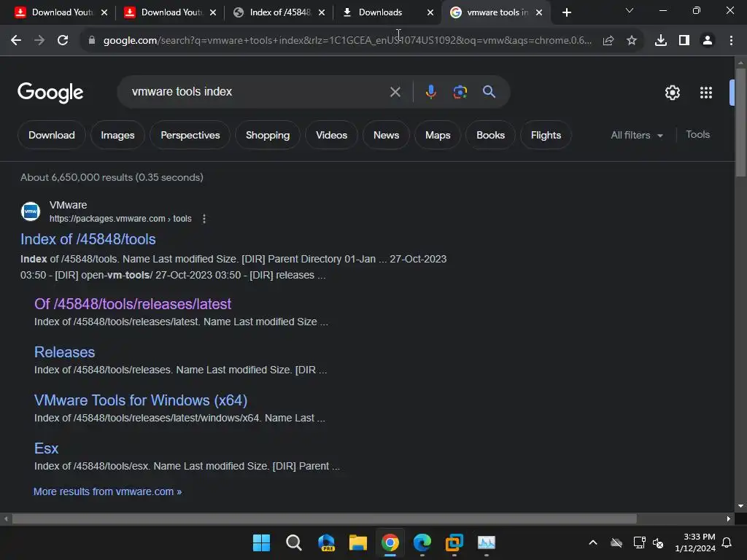Open Index of /45848/tools result
Image resolution: width=747 pixels, height=560 pixels.
[88, 239]
